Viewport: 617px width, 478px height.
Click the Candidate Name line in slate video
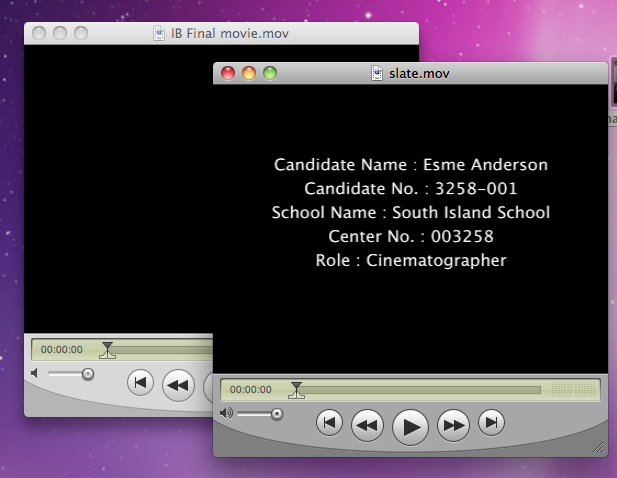click(x=411, y=164)
